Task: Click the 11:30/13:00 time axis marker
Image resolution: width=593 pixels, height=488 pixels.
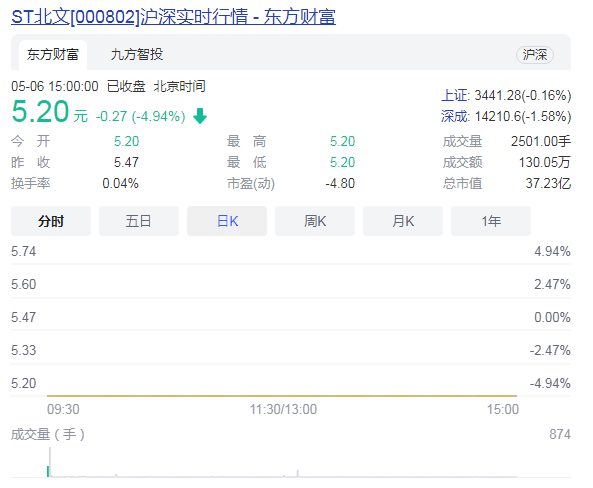Action: 283,409
